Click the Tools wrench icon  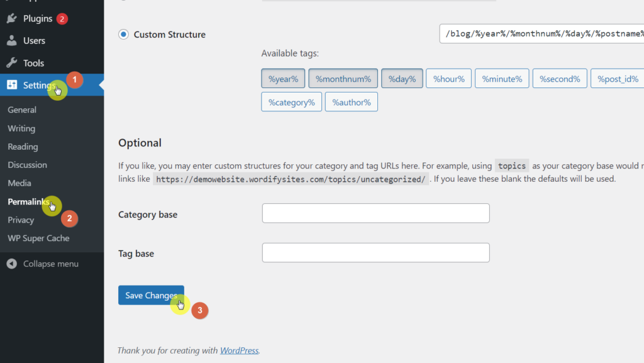tap(12, 63)
